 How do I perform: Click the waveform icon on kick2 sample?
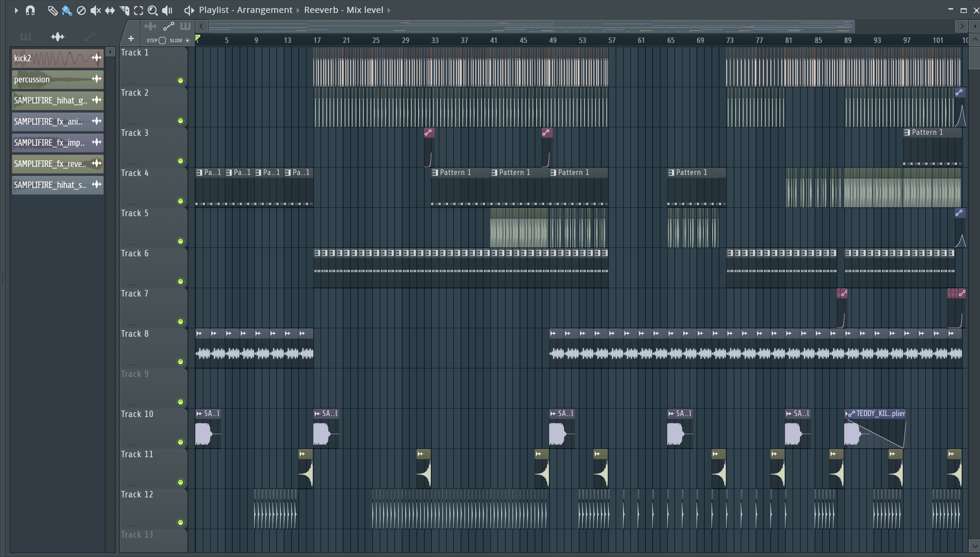click(96, 58)
